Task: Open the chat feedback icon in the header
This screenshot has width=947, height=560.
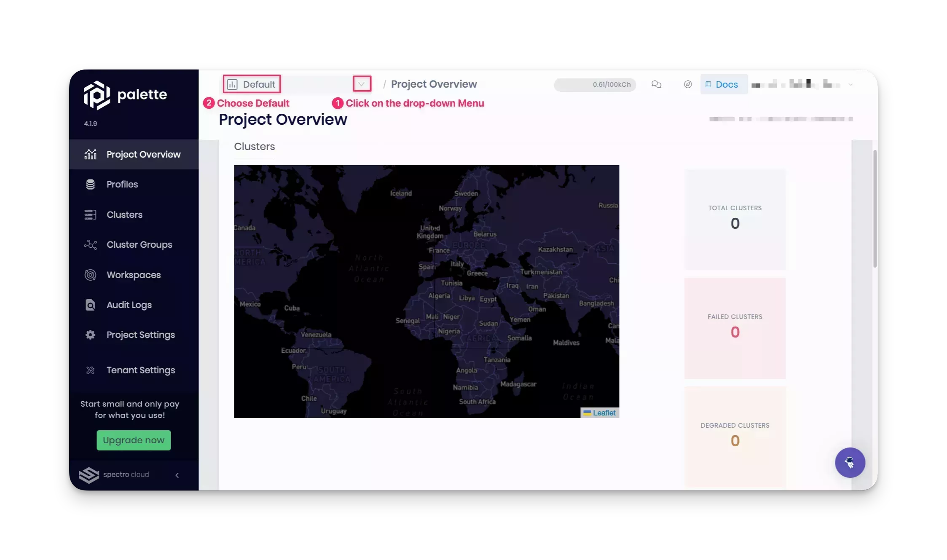Action: [x=656, y=84]
